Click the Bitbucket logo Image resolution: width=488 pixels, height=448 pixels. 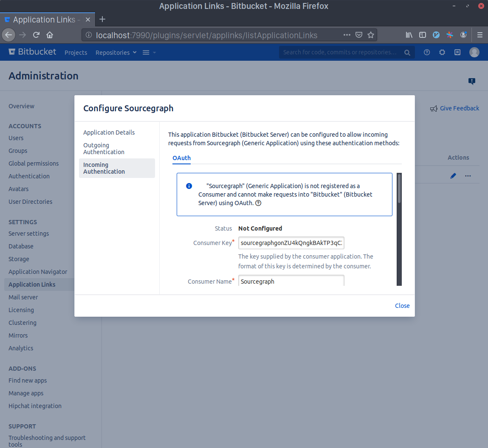(x=32, y=52)
